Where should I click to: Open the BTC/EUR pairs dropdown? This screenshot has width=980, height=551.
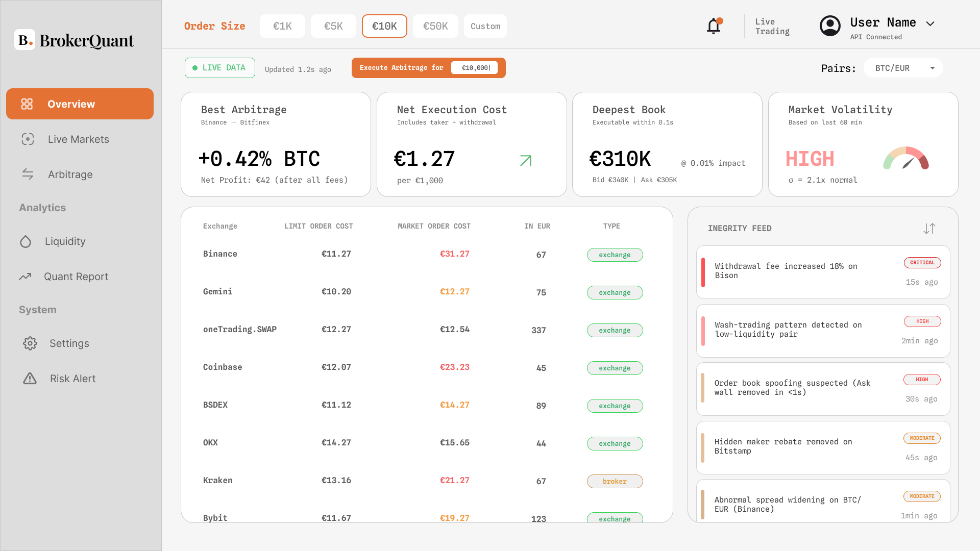tap(903, 68)
